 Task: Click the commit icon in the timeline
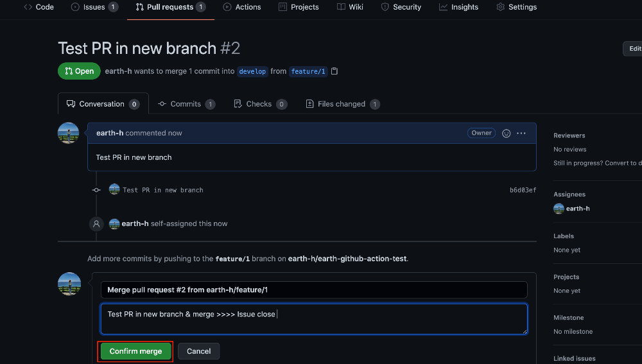96,190
